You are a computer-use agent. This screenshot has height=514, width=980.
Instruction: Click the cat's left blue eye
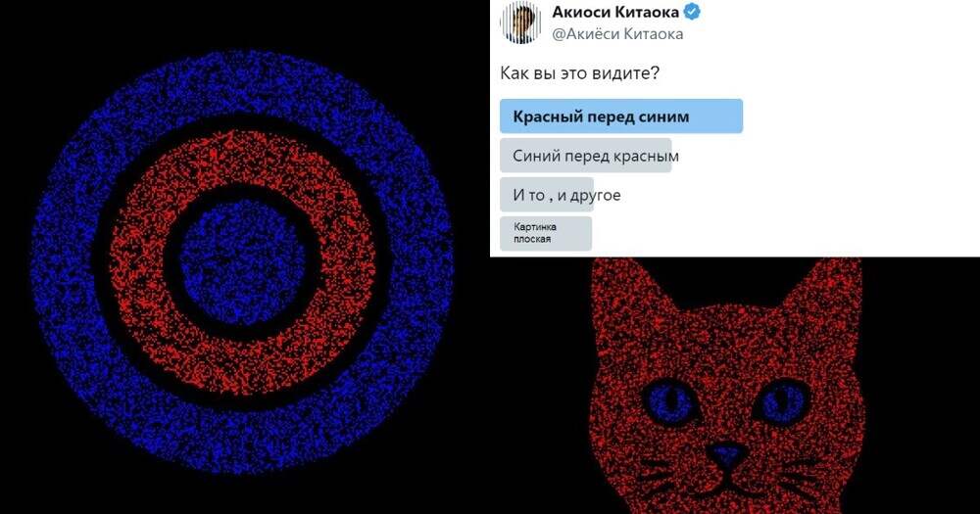[670, 401]
